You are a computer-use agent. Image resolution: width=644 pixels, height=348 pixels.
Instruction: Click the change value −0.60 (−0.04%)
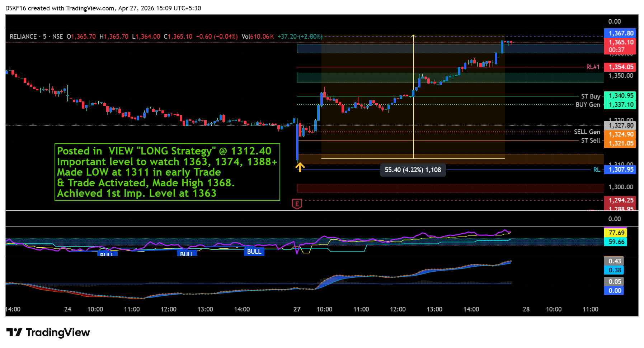[x=217, y=37]
